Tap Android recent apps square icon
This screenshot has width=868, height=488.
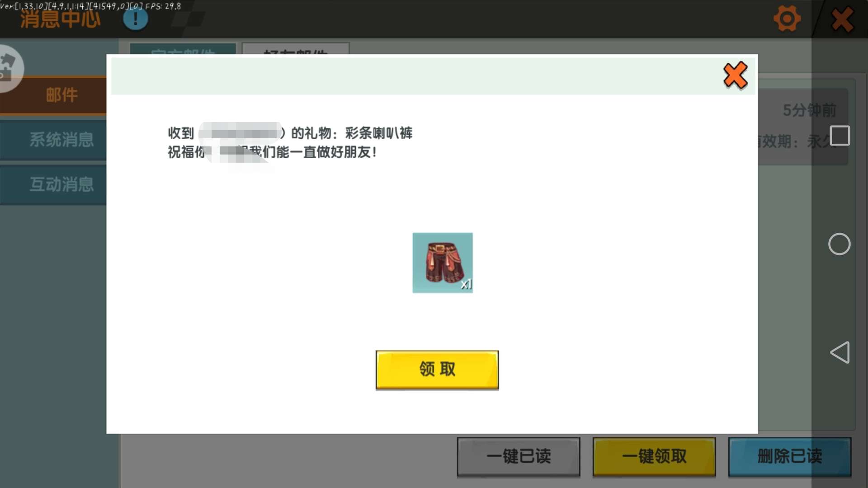tap(840, 136)
